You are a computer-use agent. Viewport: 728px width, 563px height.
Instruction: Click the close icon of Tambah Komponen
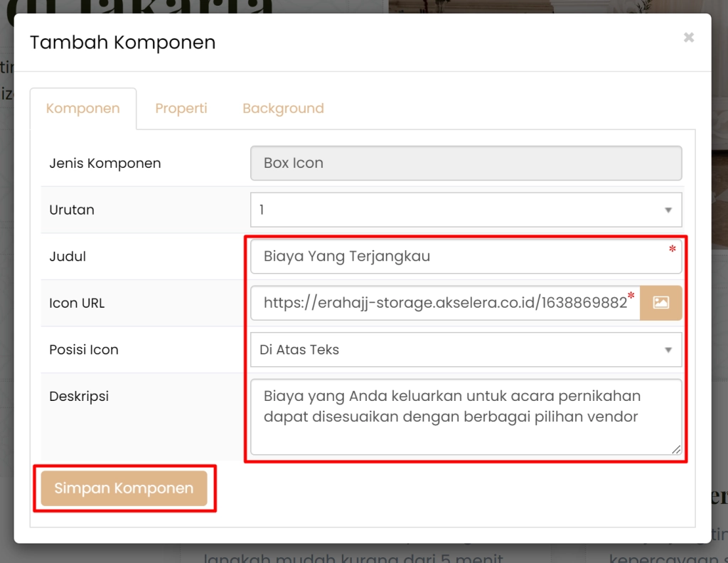coord(687,37)
